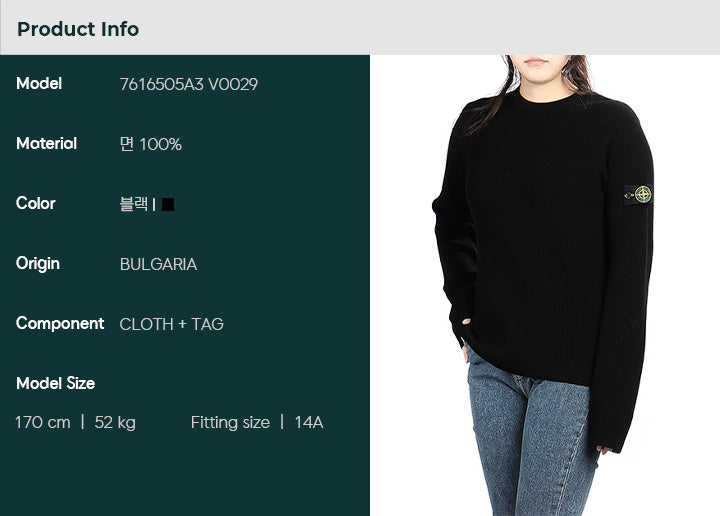Click the model number 7616505A3 V0029
720x516 pixels.
pos(189,84)
